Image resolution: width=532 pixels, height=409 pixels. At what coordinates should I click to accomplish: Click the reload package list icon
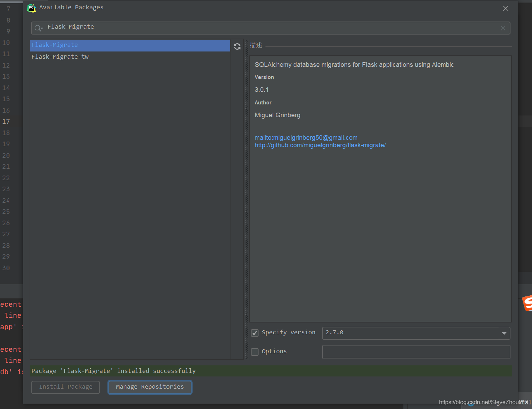[237, 46]
